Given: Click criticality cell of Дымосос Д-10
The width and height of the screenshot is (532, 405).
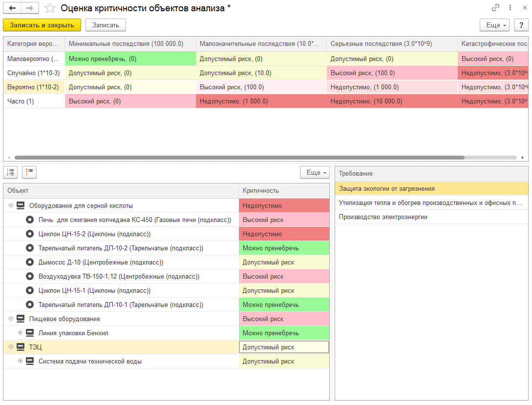Looking at the screenshot, I should coord(284,263).
